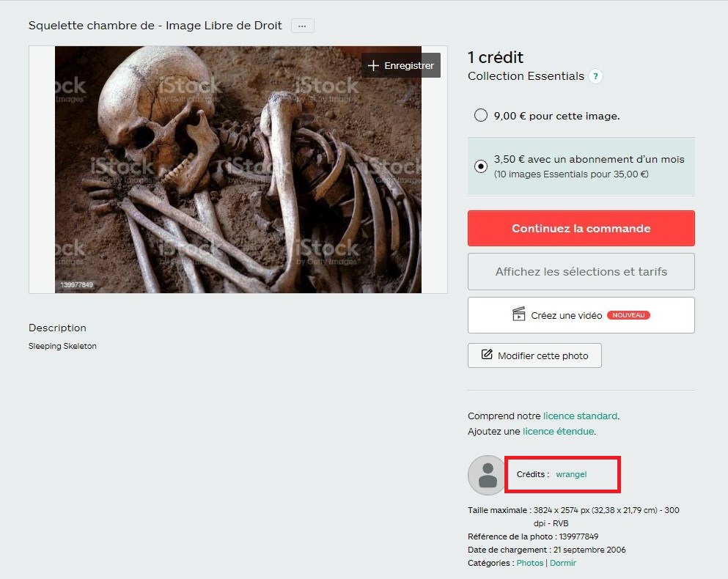The image size is (728, 579).
Task: Click the Enregistrer save label on image
Action: 408,65
